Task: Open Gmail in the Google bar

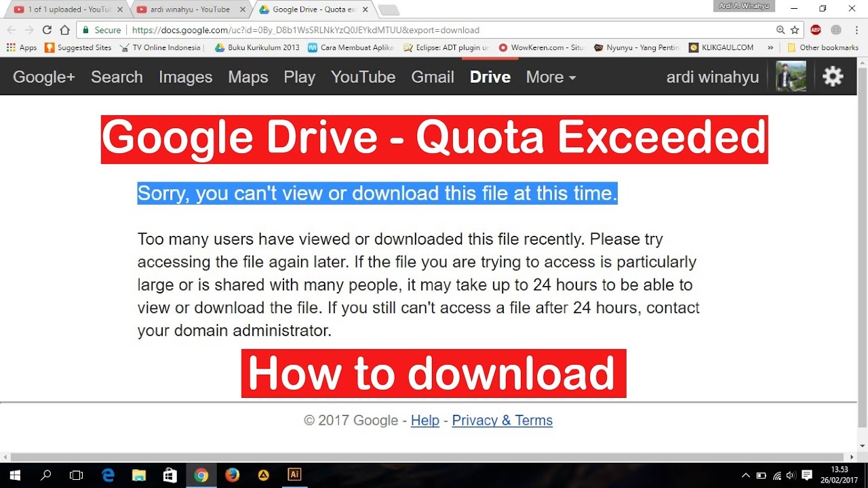Action: point(433,77)
